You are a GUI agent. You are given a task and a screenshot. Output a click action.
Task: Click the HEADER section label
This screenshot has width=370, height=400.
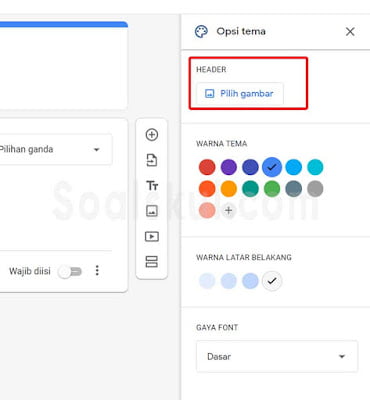point(211,69)
